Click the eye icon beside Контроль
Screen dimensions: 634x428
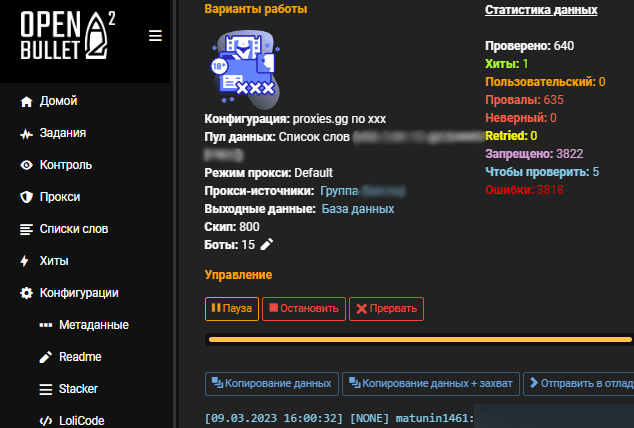26,165
